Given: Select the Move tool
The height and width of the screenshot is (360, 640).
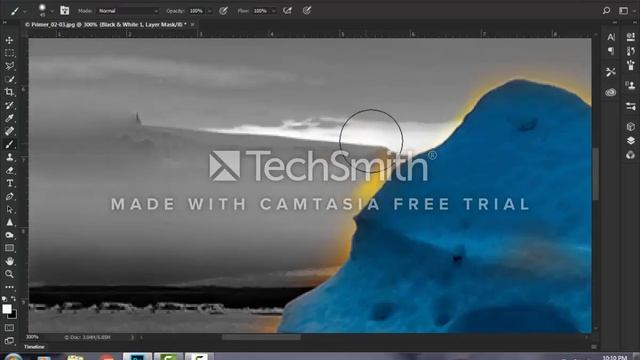Looking at the screenshot, I should point(9,40).
